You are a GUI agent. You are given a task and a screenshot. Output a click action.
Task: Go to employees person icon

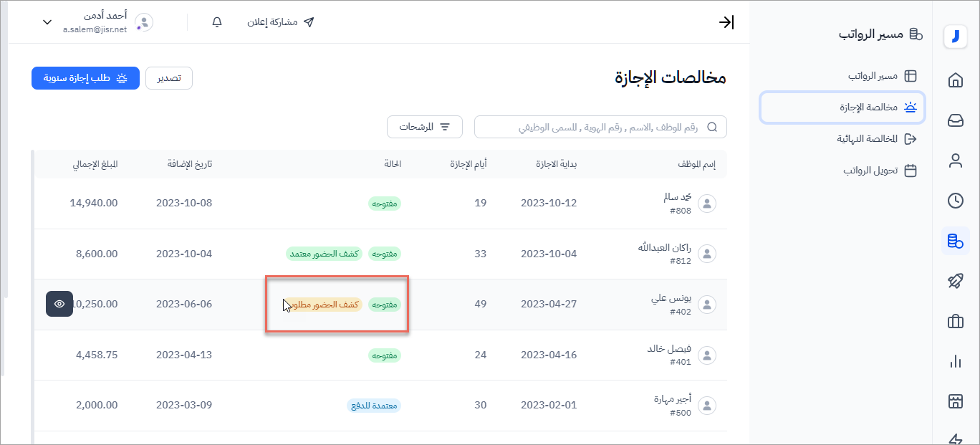click(x=955, y=161)
